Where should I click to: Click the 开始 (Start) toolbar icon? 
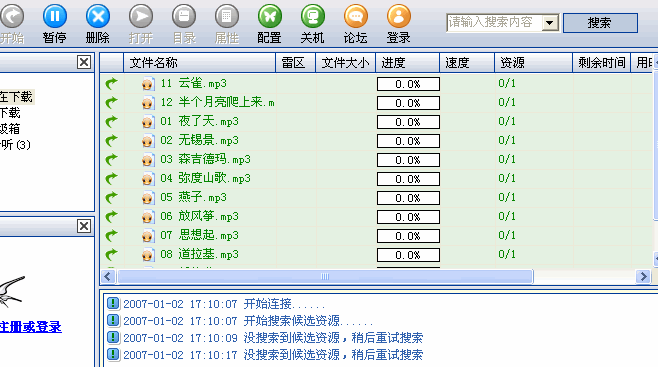click(12, 17)
